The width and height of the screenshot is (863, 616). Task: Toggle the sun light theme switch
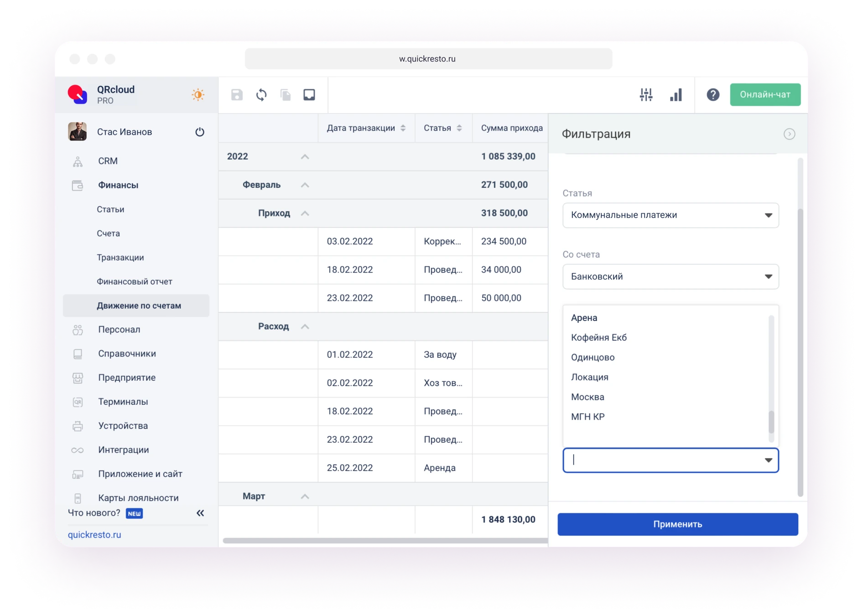[198, 95]
